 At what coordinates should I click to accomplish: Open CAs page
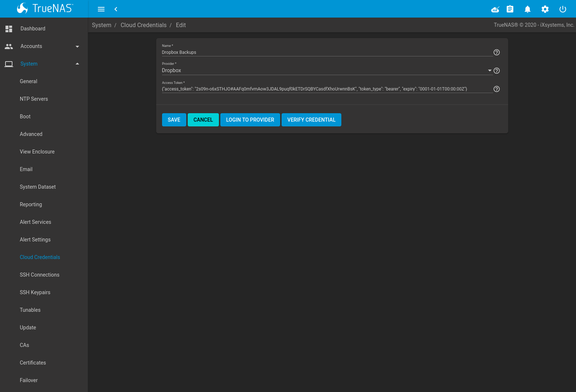25,345
